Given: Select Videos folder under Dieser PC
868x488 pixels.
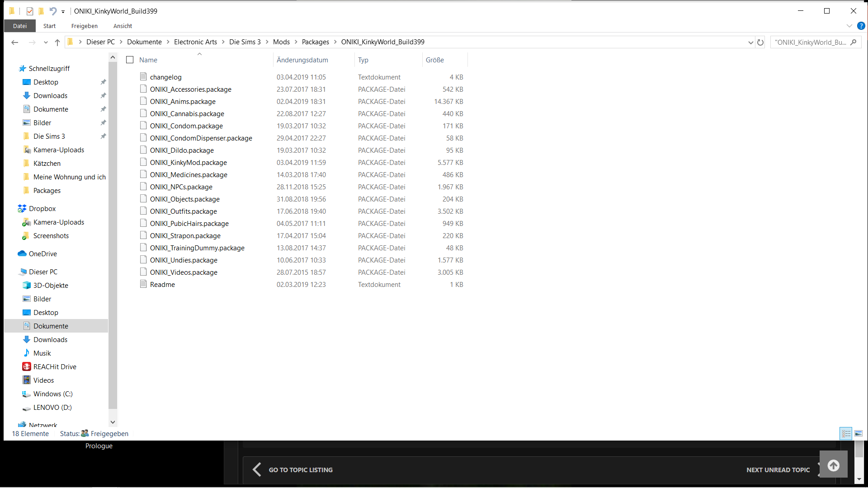Looking at the screenshot, I should pos(43,380).
